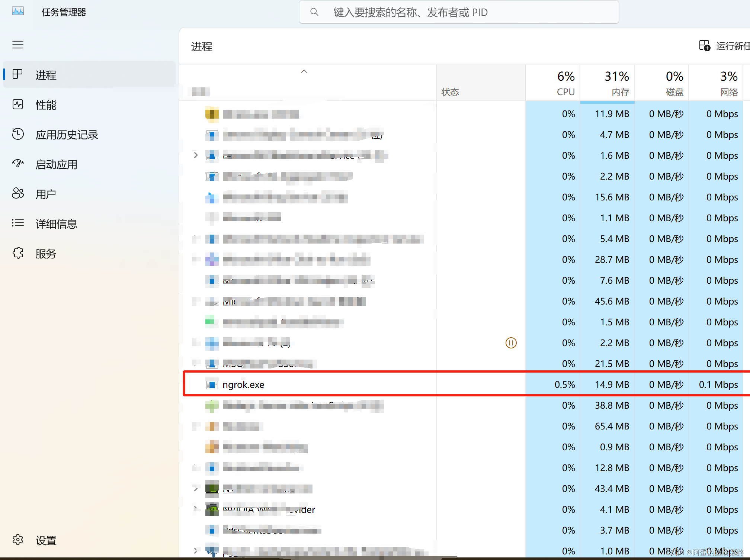The width and height of the screenshot is (750, 560).
Task: Click the ngrok.exe process icon
Action: click(x=212, y=384)
